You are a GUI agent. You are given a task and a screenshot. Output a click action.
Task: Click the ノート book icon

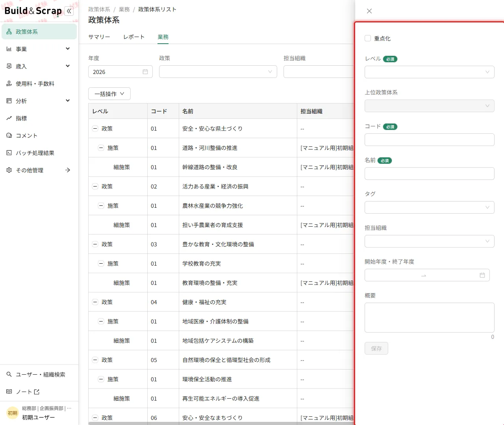click(x=9, y=392)
